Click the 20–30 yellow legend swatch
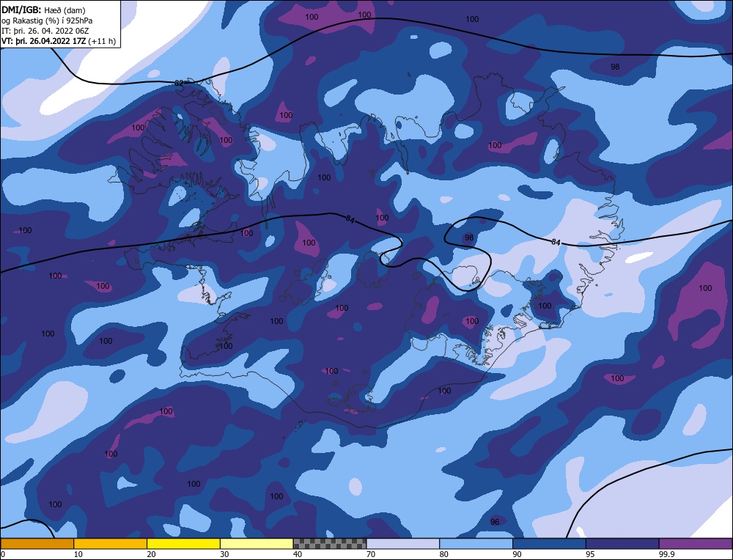Screen dimensions: 733x560 (183, 543)
